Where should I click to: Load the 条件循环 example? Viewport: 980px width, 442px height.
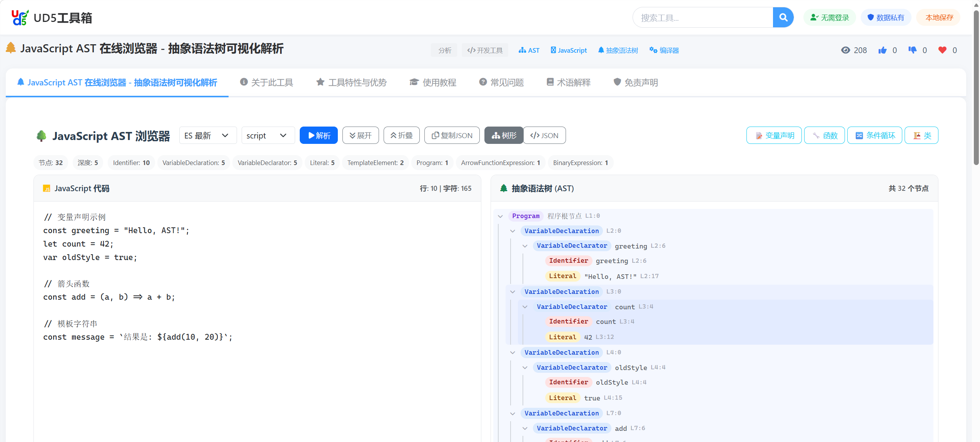tap(875, 135)
